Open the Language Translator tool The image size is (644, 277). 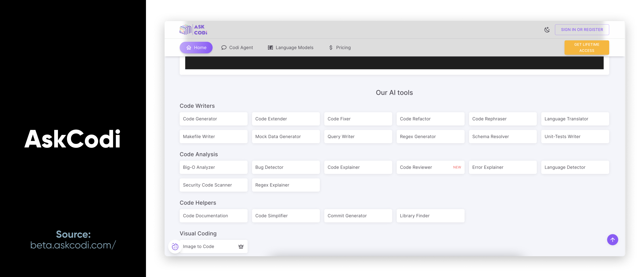click(575, 119)
